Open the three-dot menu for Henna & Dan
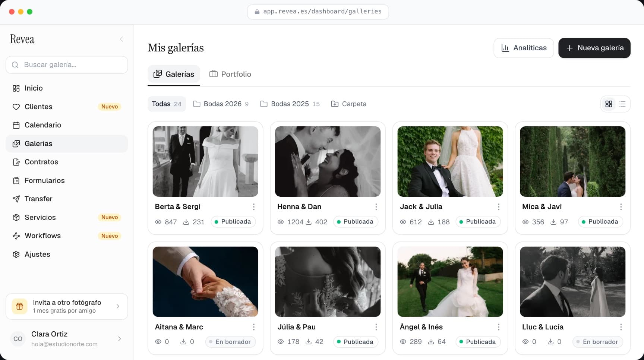The width and height of the screenshot is (644, 360). click(x=376, y=207)
